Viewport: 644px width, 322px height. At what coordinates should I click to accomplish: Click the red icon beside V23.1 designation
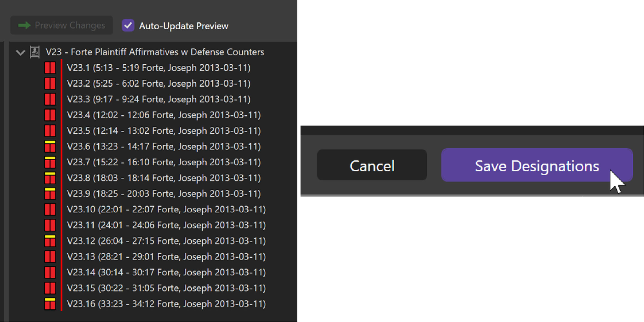(x=50, y=68)
